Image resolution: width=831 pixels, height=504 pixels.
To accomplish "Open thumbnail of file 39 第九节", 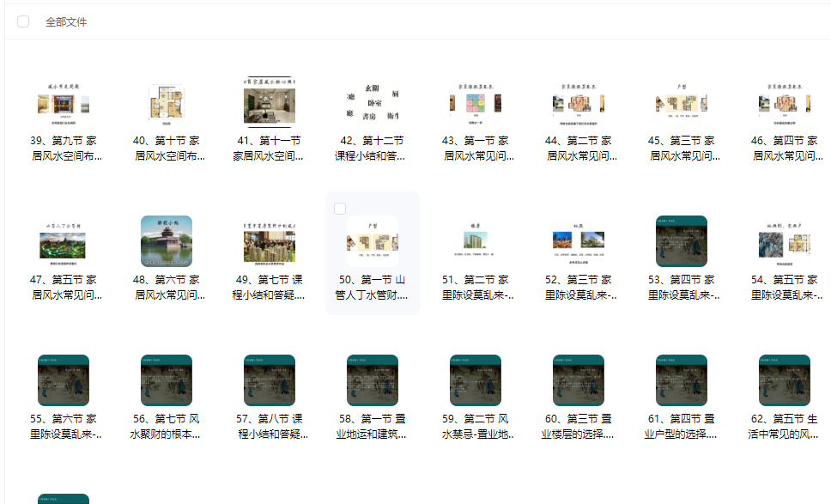I will point(64,103).
